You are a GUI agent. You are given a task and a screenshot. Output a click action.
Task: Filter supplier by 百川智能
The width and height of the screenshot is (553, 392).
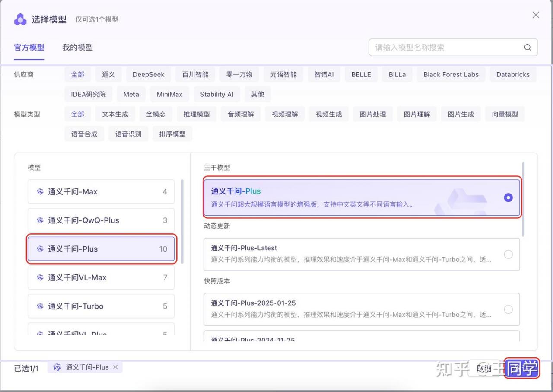[x=195, y=74]
